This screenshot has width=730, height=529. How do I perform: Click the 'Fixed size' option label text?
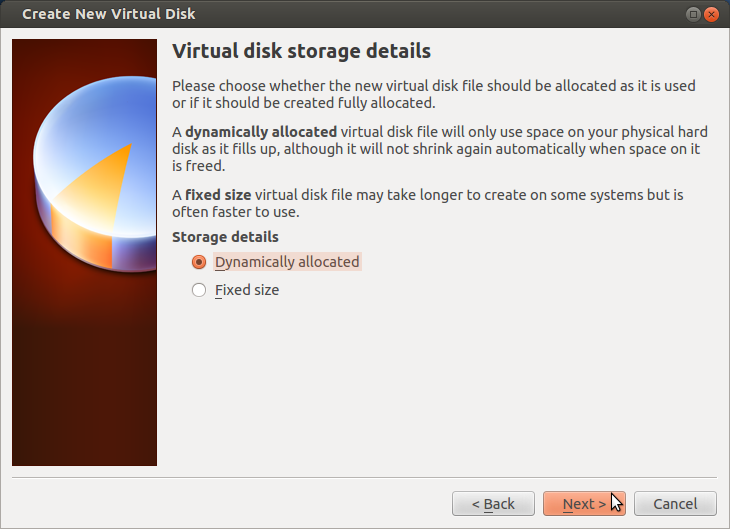tap(247, 290)
